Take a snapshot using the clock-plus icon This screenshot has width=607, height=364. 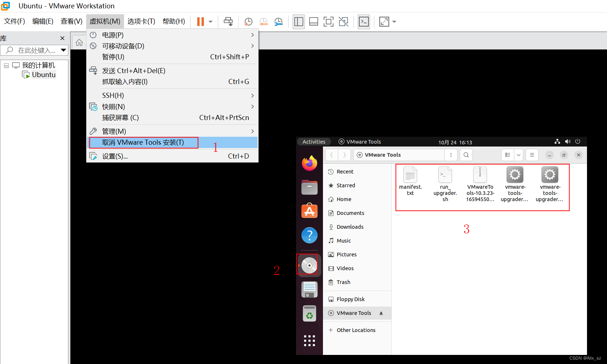(x=248, y=22)
